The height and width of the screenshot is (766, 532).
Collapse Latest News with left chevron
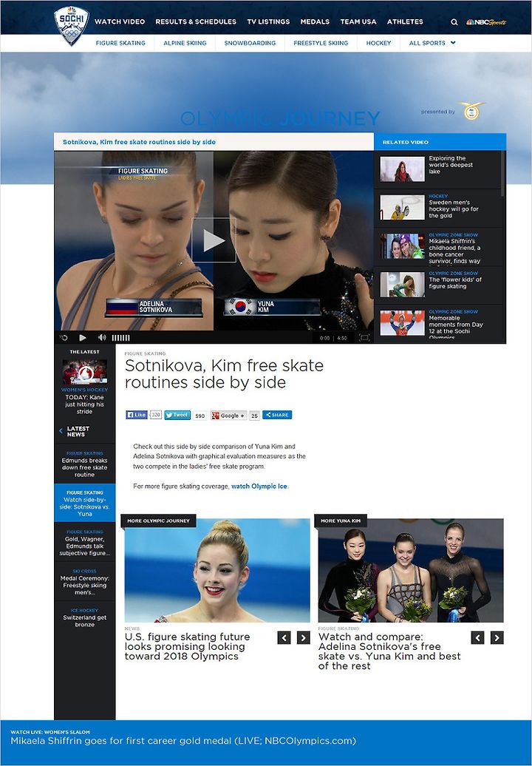pos(61,431)
